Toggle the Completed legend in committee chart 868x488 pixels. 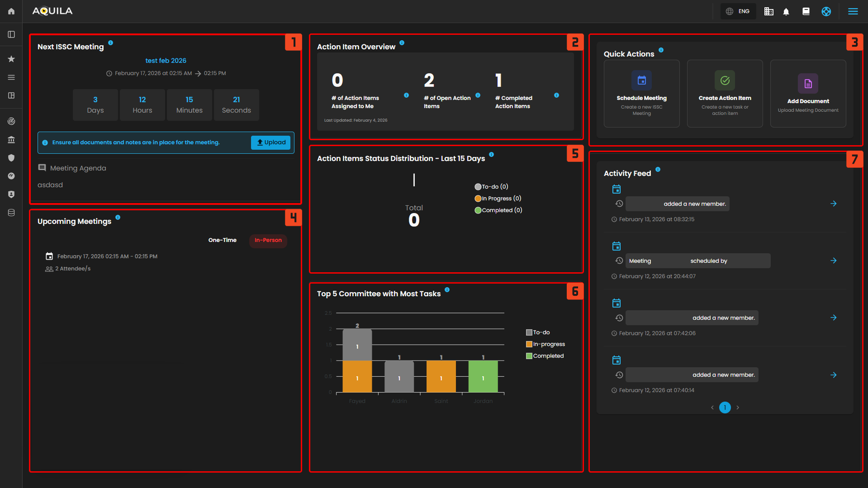(545, 356)
